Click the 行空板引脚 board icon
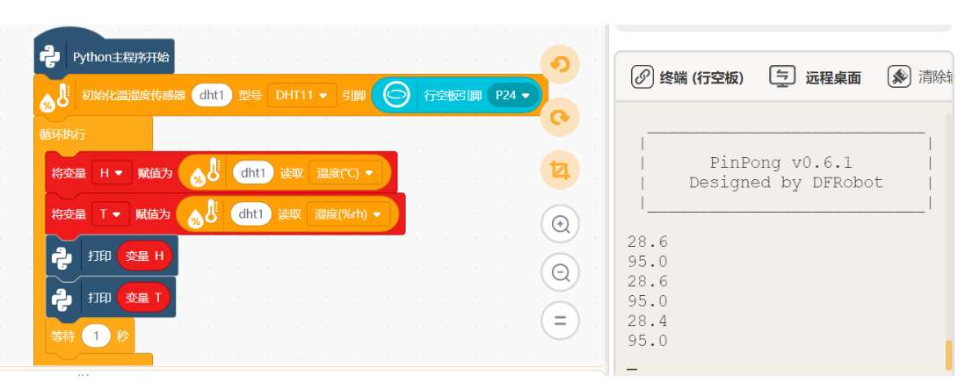Screen dimensions: 980x390 pos(396,96)
